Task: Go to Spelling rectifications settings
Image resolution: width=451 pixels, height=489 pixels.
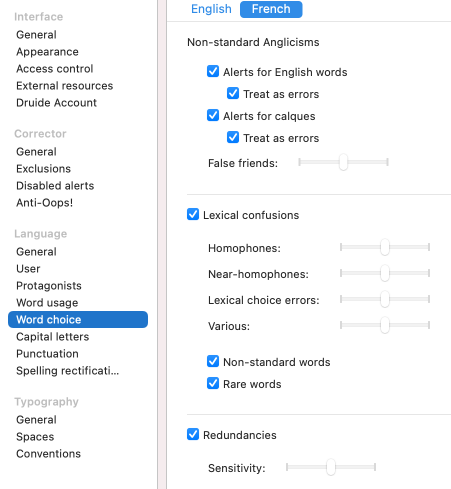Action: coord(67,371)
